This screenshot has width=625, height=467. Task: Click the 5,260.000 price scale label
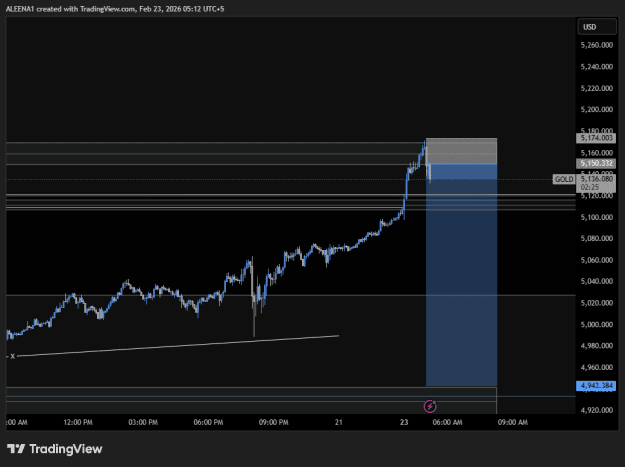pyautogui.click(x=596, y=45)
